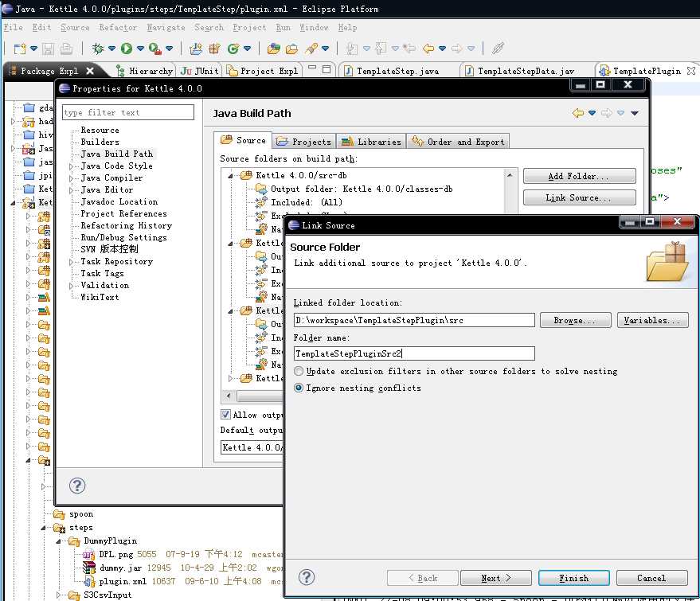Open the Window menu
Image resolution: width=700 pixels, height=601 pixels.
pos(314,27)
